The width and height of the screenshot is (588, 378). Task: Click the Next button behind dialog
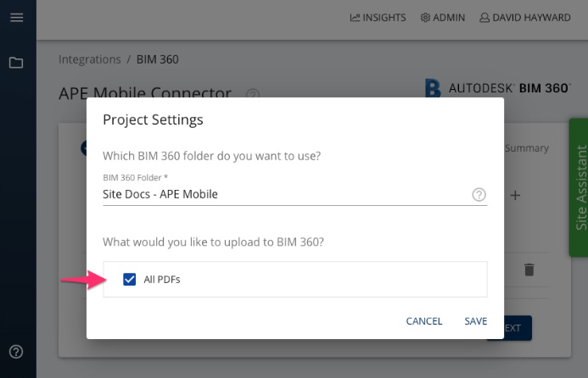[x=518, y=328]
